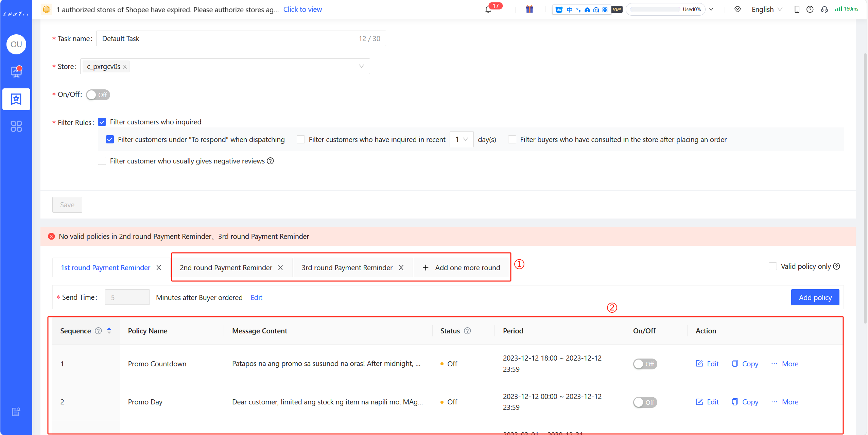The height and width of the screenshot is (435, 868).
Task: Click the OU user avatar
Action: 16,44
